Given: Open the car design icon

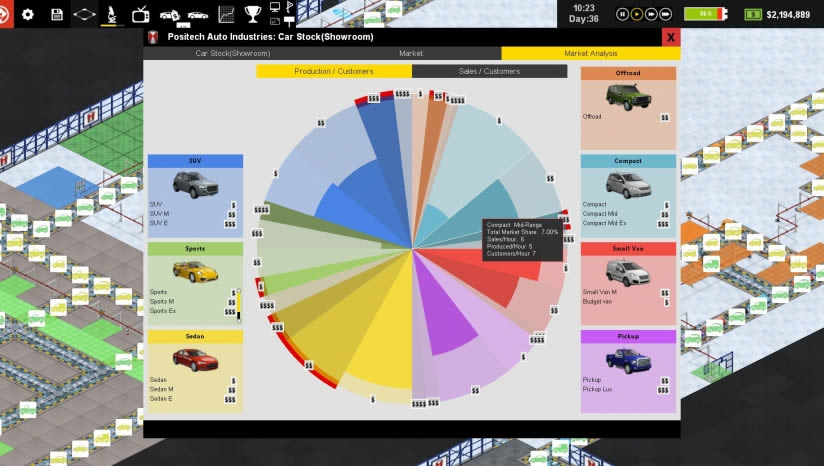Looking at the screenshot, I should pos(198,16).
